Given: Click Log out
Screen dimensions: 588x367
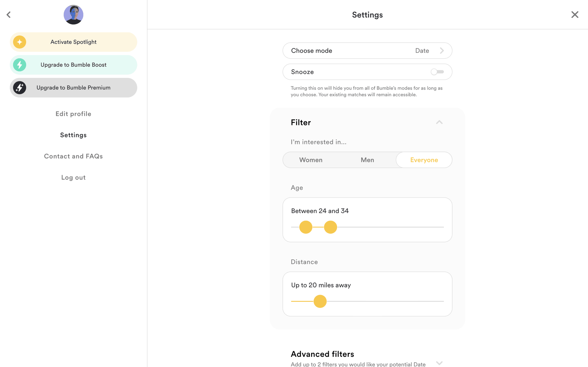Looking at the screenshot, I should [x=73, y=177].
